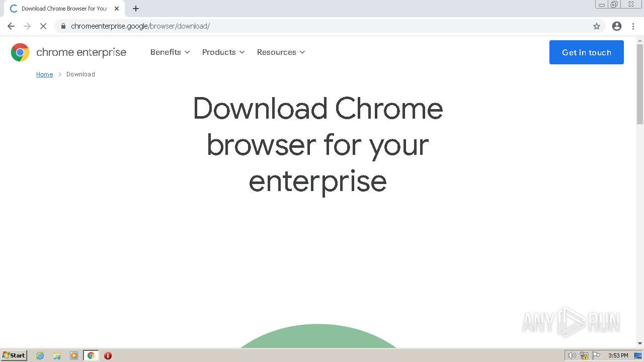Open the media player taskbar icon
This screenshot has width=644, height=362.
click(x=74, y=355)
